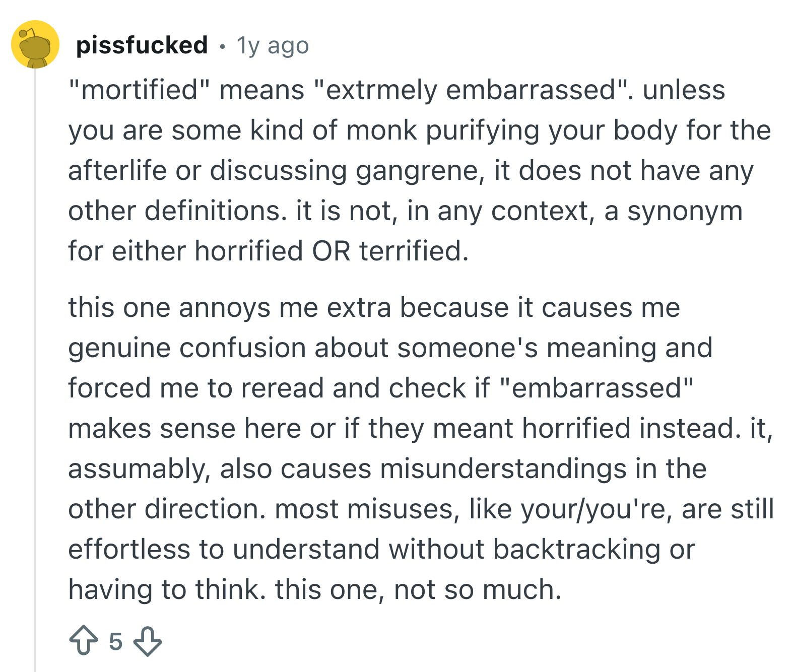Image resolution: width=791 pixels, height=672 pixels.
Task: Click the "1y ago" timestamp
Action: [x=273, y=45]
